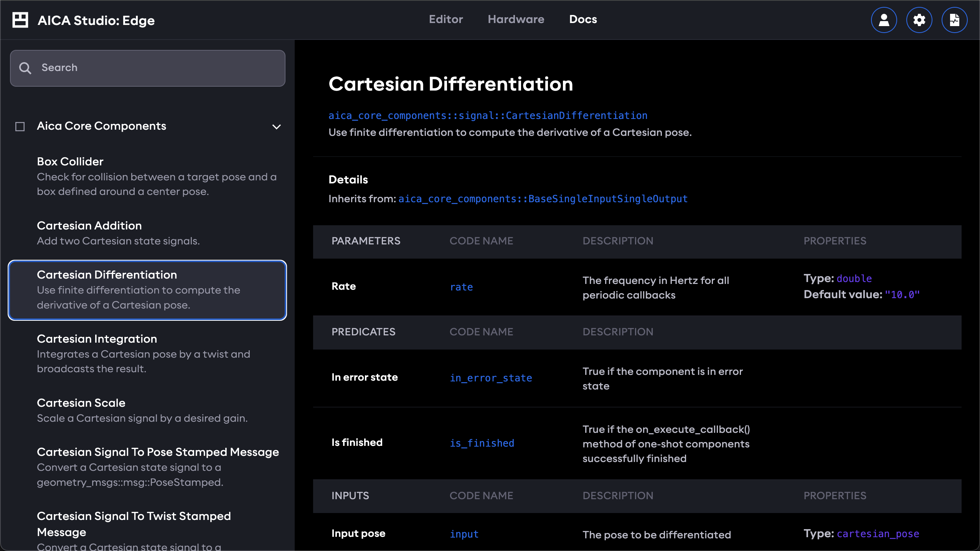Focus the Search input field

tap(148, 68)
